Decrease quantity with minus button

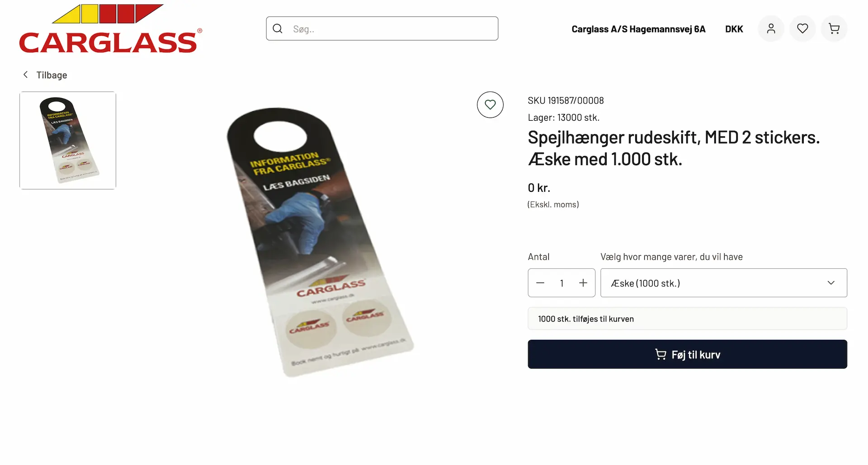540,283
